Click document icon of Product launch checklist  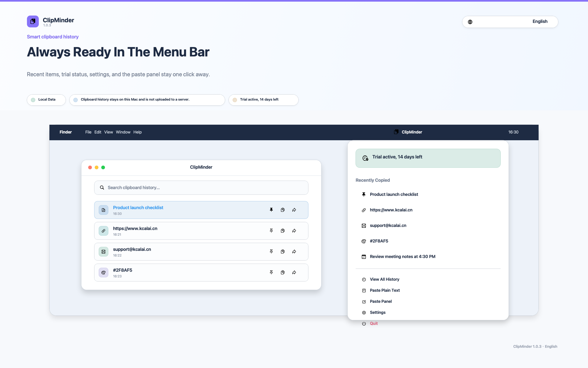[x=104, y=210]
